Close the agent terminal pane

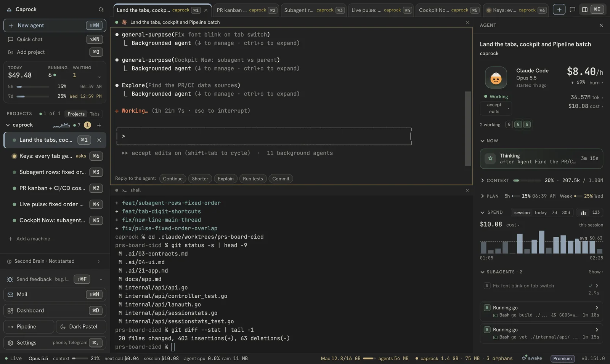[467, 22]
